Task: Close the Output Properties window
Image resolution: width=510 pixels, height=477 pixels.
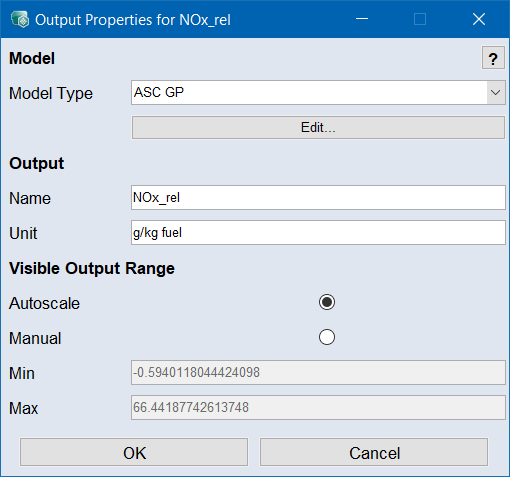Action: [479, 19]
